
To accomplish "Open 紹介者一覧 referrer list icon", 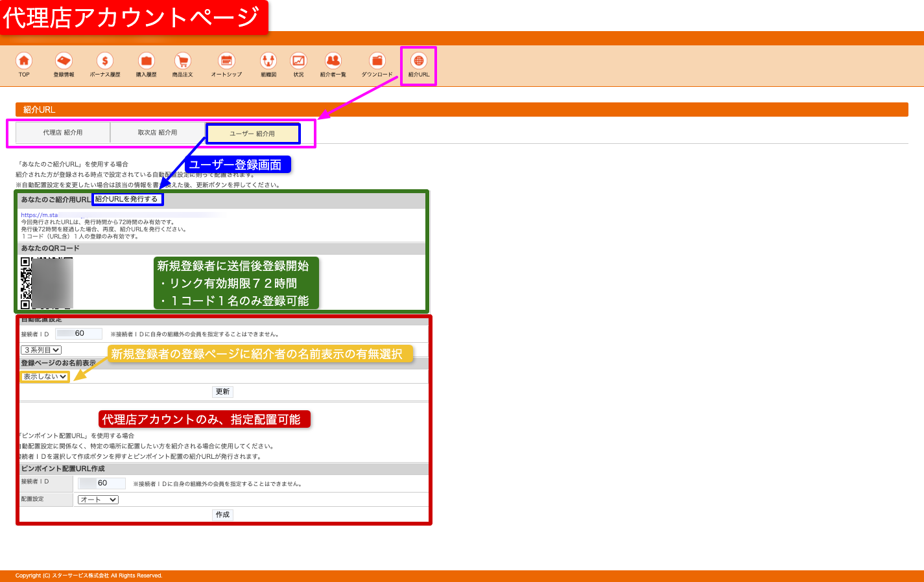I will tap(333, 61).
